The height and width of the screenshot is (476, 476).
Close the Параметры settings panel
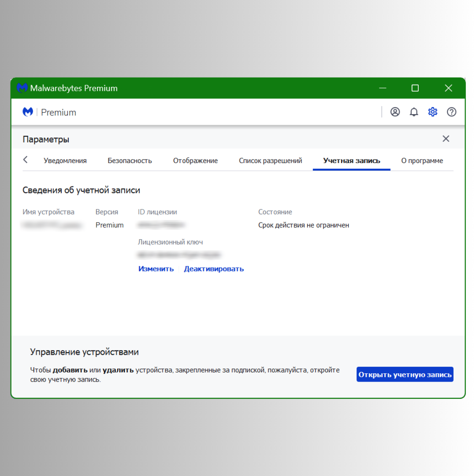pos(446,139)
